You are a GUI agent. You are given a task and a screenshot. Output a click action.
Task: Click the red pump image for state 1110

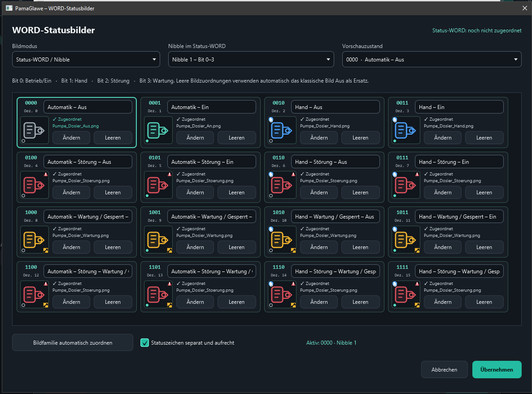click(282, 294)
